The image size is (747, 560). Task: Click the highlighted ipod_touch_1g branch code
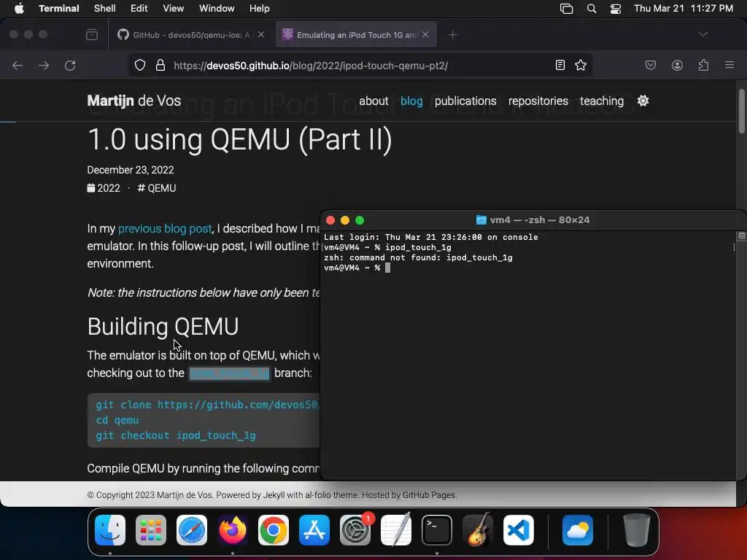(x=229, y=373)
